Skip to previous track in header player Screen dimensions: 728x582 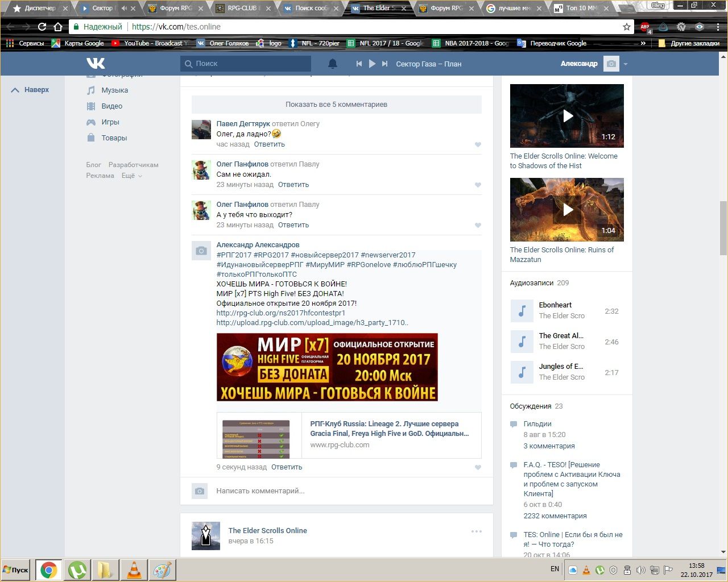click(359, 64)
